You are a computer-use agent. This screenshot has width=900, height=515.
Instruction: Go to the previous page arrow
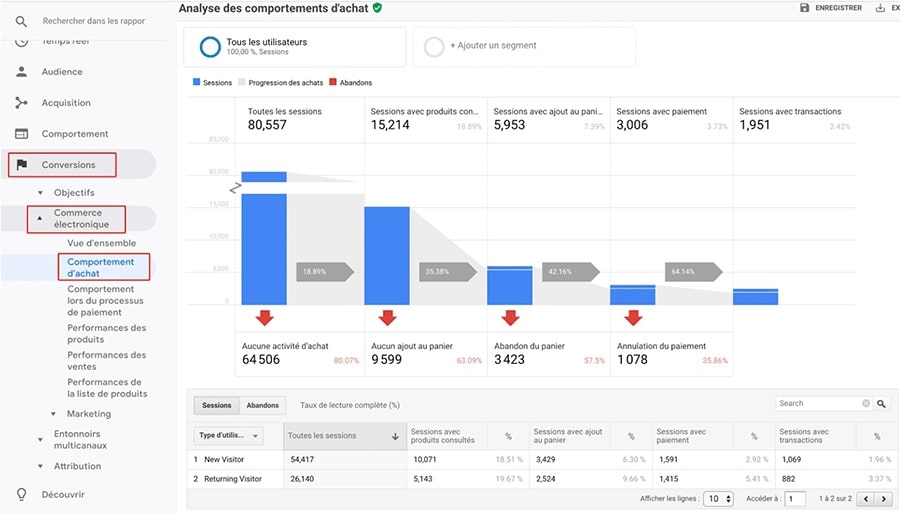(x=866, y=499)
